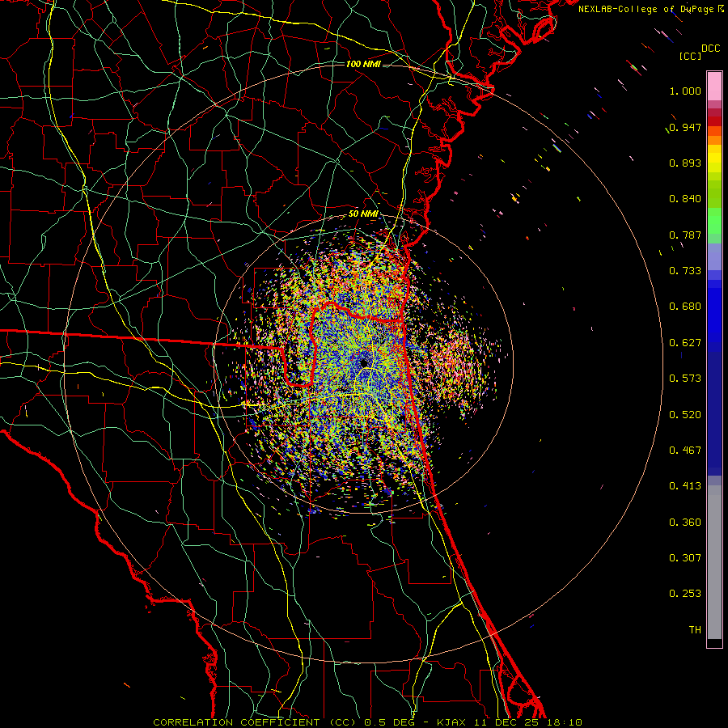Click the 0.360 scale value
Viewport: 728px width, 728px height.
pos(685,523)
